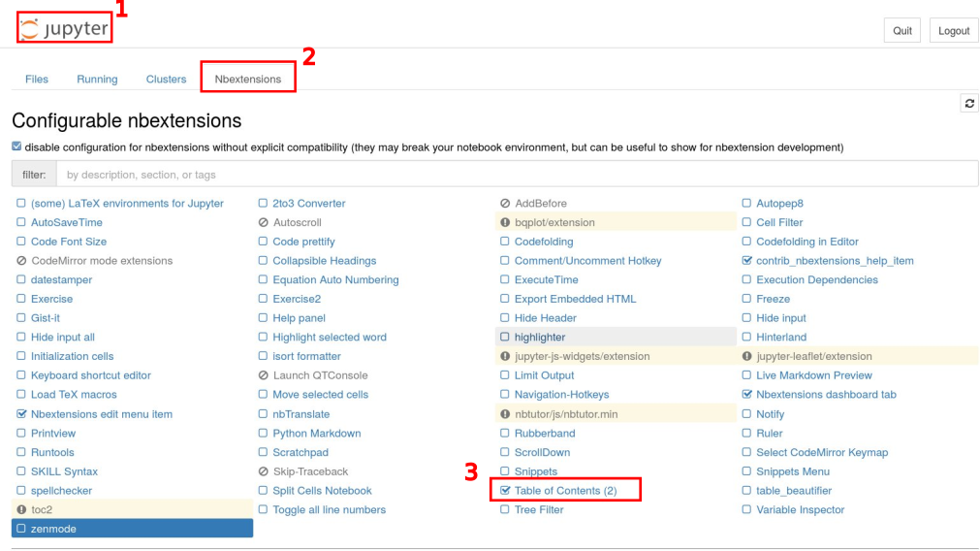
Task: Open the Rubberband extension link
Action: click(545, 434)
